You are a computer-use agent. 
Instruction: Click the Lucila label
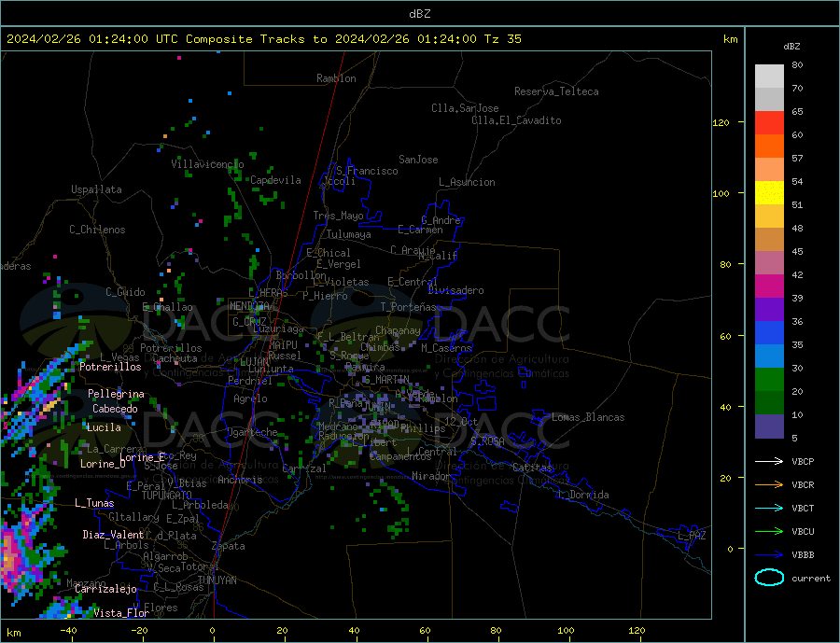(x=104, y=428)
